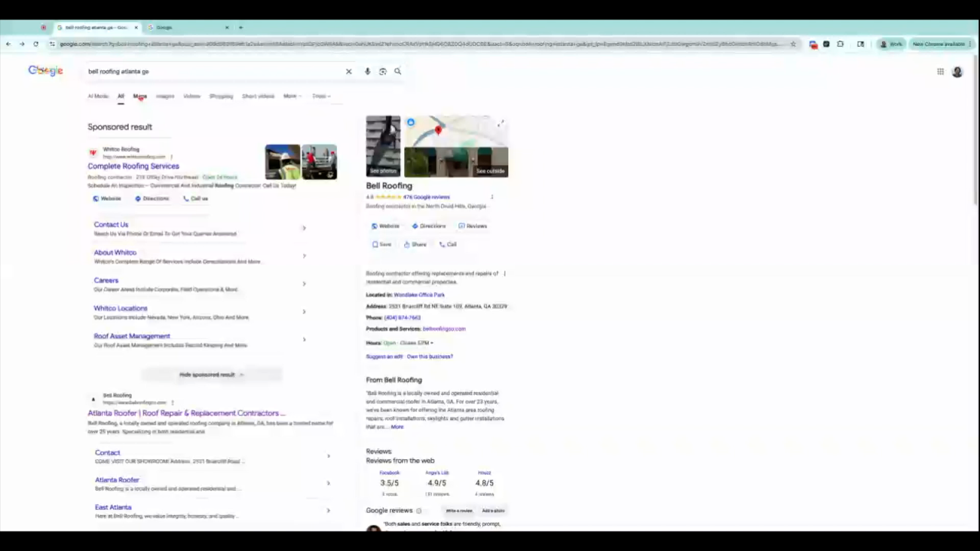Expand the More search filters dropdown
This screenshot has width=980, height=551.
[292, 96]
